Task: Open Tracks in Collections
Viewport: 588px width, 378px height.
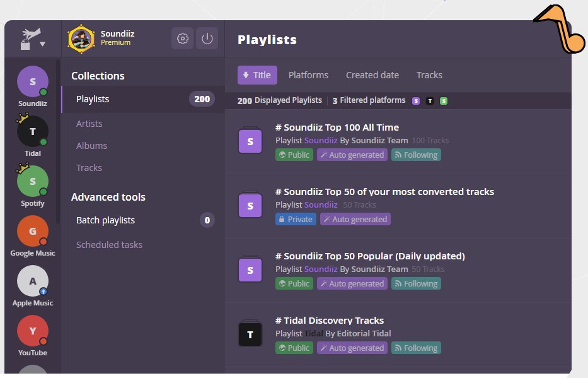Action: coord(89,168)
